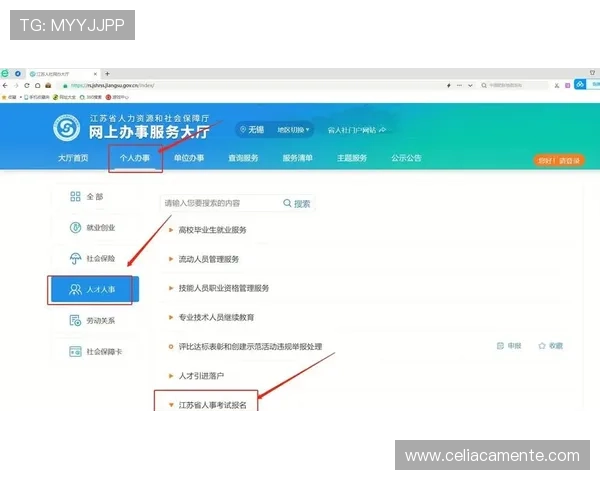Select the 就业创业 sidebar category

pyautogui.click(x=95, y=228)
